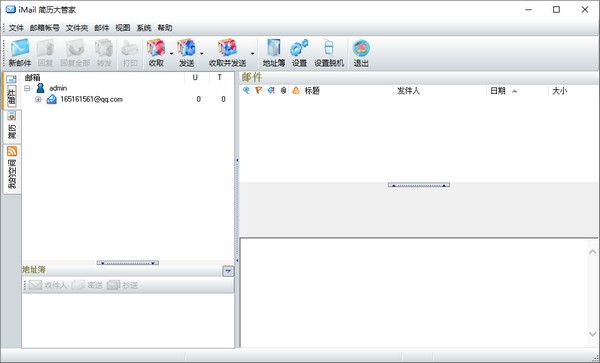
Task: Click the priority column header icon
Action: pyautogui.click(x=271, y=90)
